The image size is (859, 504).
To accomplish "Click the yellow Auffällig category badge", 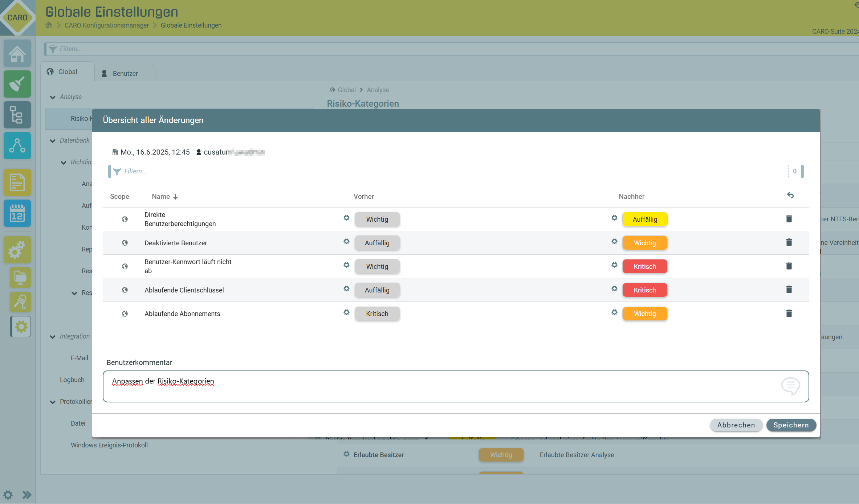I will [644, 220].
